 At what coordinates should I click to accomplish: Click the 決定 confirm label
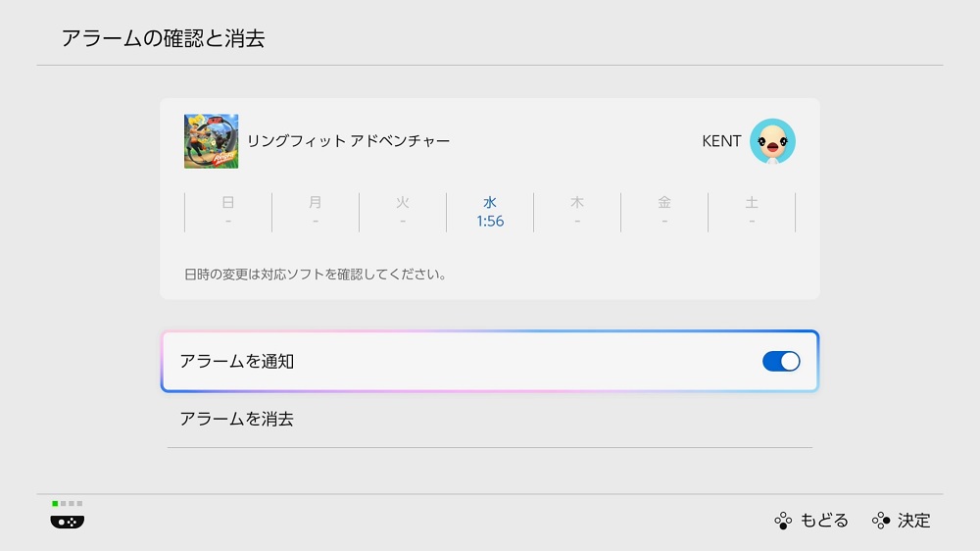[x=912, y=521]
